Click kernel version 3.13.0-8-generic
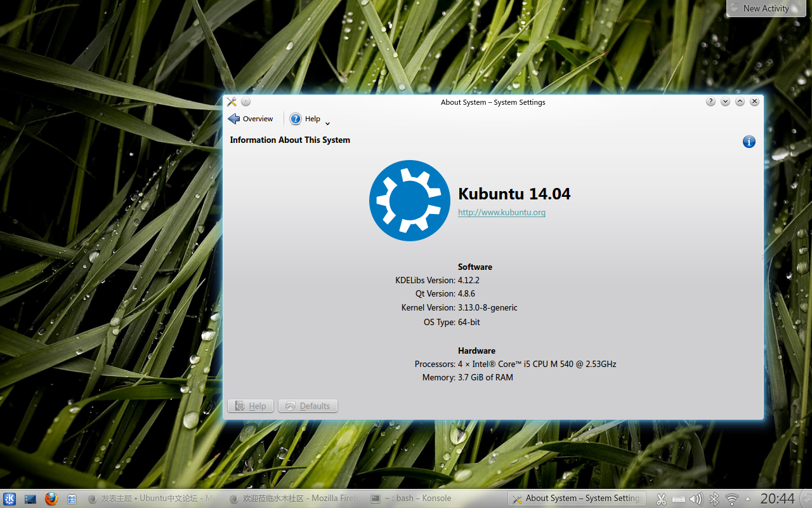The height and width of the screenshot is (508, 812). (x=488, y=307)
